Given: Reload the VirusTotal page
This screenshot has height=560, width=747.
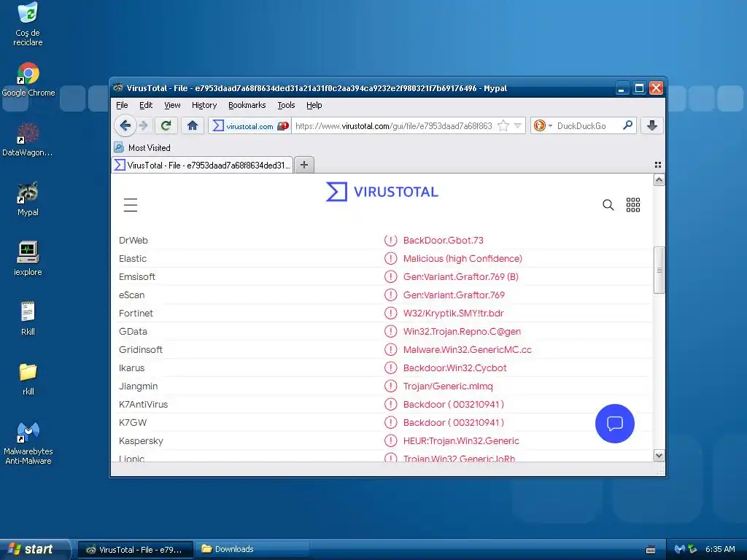Looking at the screenshot, I should click(166, 125).
